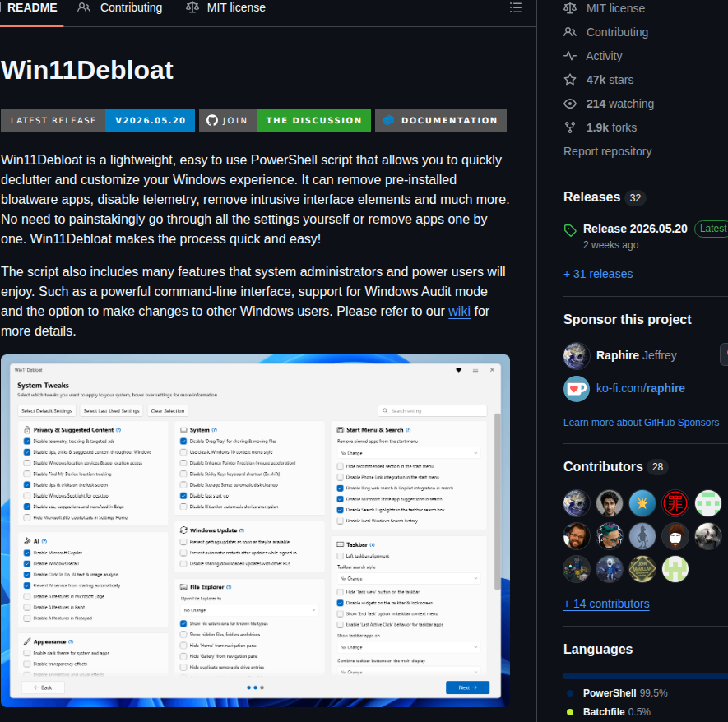
Task: Toggle the Left taskbar alignment checkbox
Action: coord(340,556)
